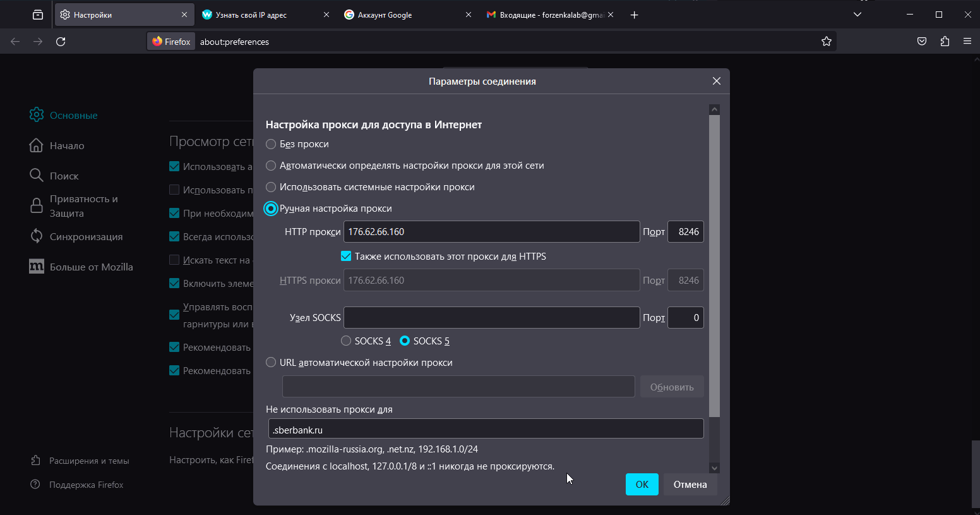Click the HTTP proxy address field
This screenshot has width=980, height=515.
[x=491, y=232]
